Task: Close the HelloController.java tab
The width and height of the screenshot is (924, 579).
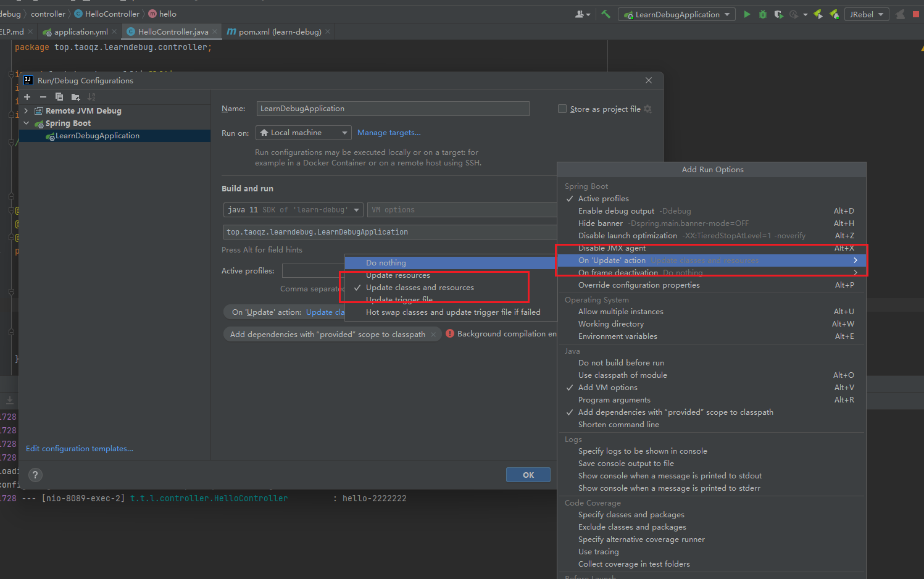Action: coord(215,31)
